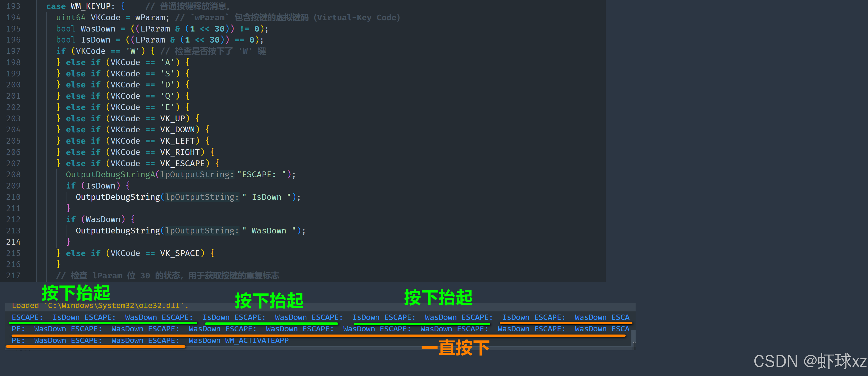868x376 pixels.
Task: Click wParam in the VKCode assignment
Action: click(150, 18)
